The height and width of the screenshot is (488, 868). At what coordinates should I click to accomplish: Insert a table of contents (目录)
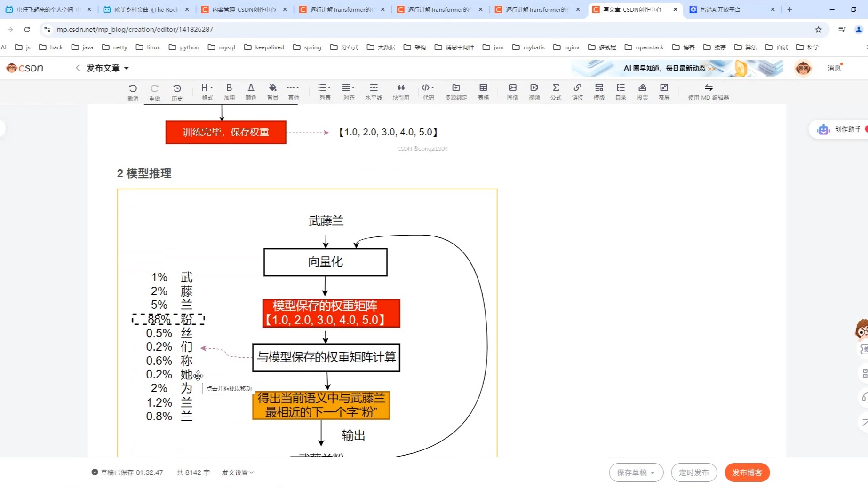pyautogui.click(x=621, y=92)
